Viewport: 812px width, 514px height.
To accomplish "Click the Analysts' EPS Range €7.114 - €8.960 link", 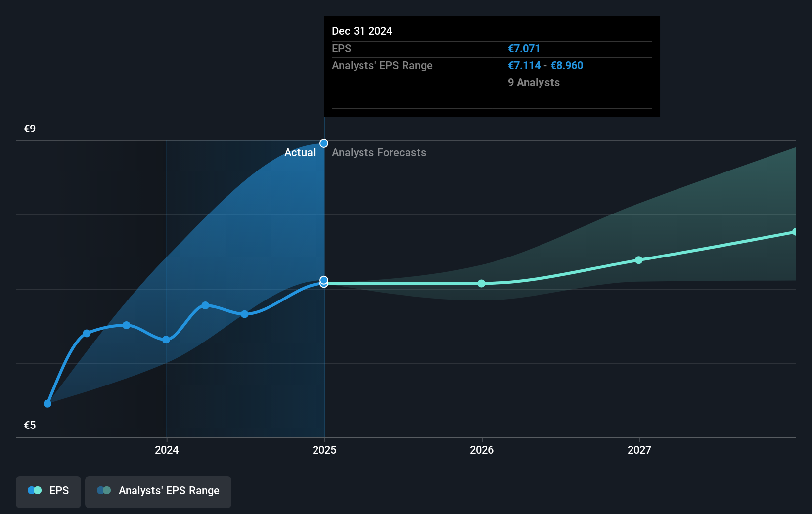I will tap(545, 65).
